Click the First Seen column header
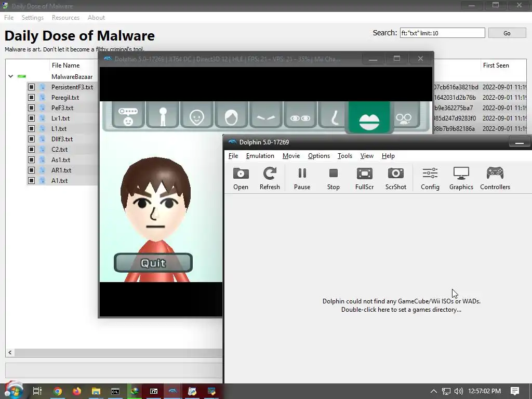The image size is (532, 399). (x=496, y=65)
